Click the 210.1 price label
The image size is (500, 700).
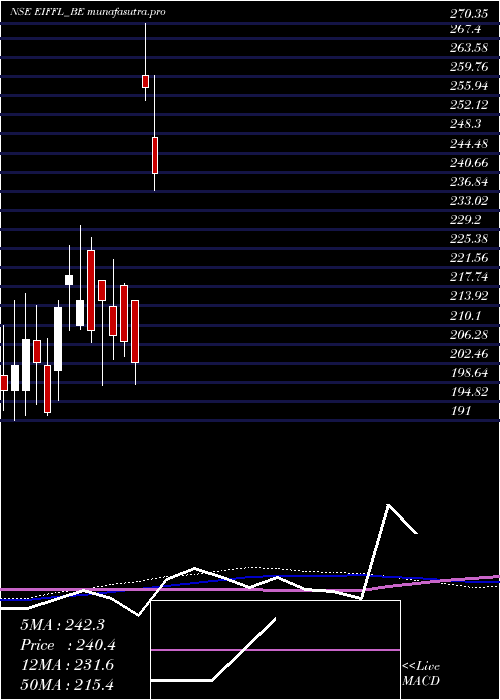tap(465, 316)
